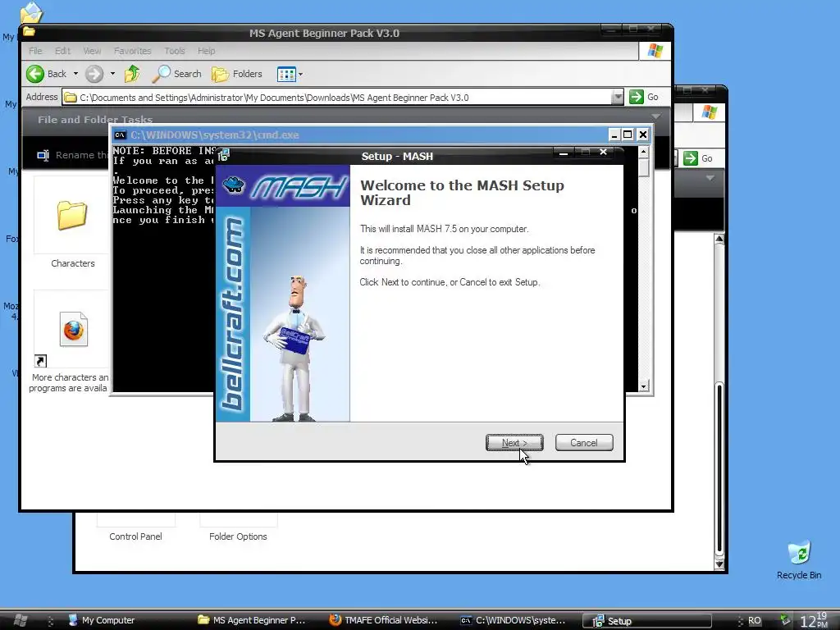Image resolution: width=840 pixels, height=630 pixels.
Task: Switch to TMAFE Official Website taskbar button
Action: 384,620
